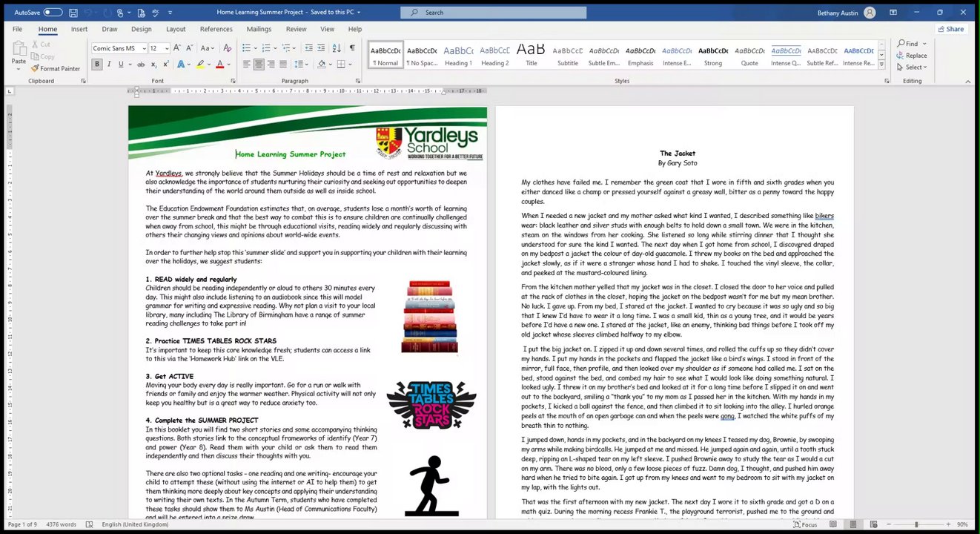Viewport: 980px width, 534px height.
Task: Align text left
Action: 246,65
